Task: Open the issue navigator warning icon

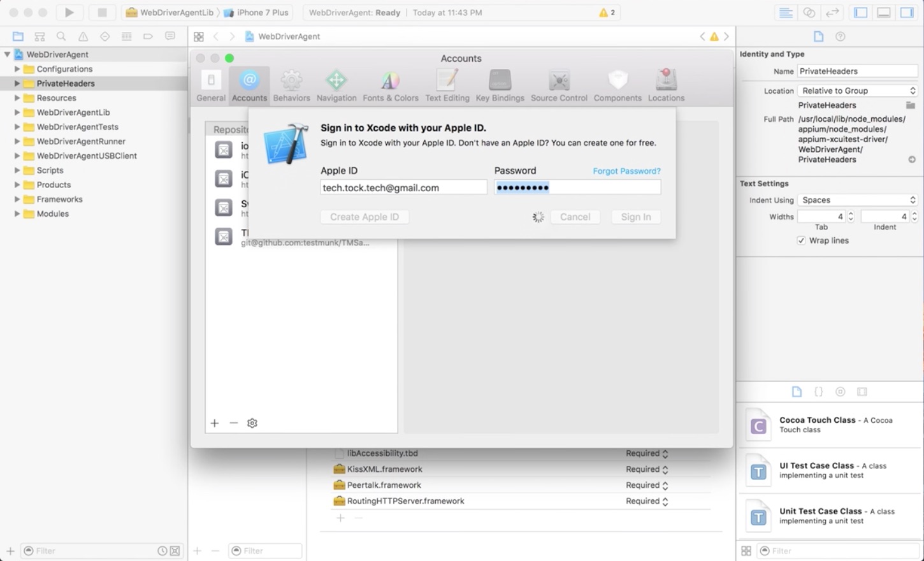Action: pos(83,36)
